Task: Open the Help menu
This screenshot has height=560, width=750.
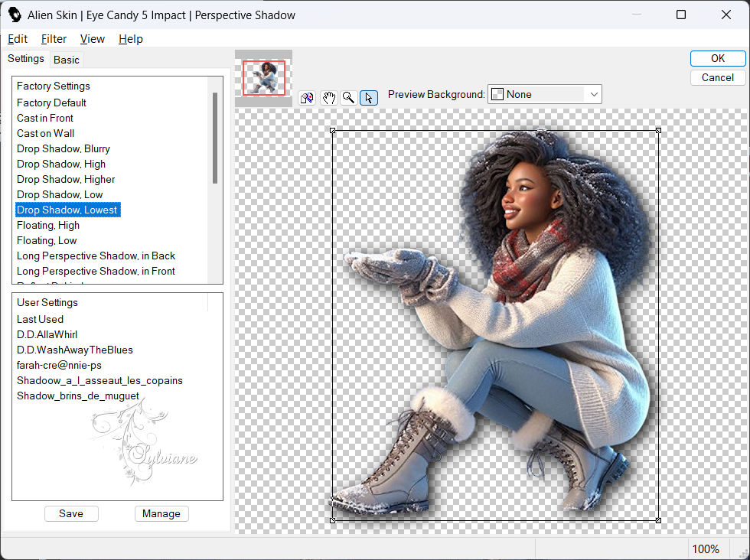Action: coord(131,39)
